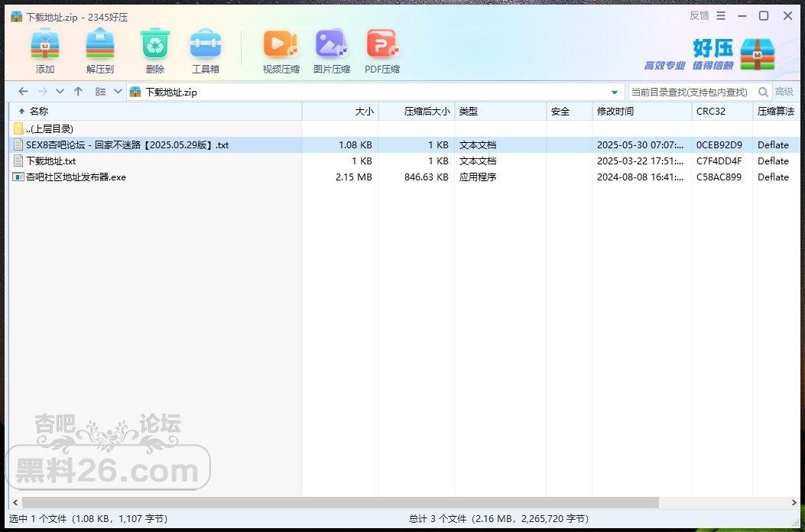
Task: Click the date 2024-08-08 16:41 cell
Action: [640, 177]
